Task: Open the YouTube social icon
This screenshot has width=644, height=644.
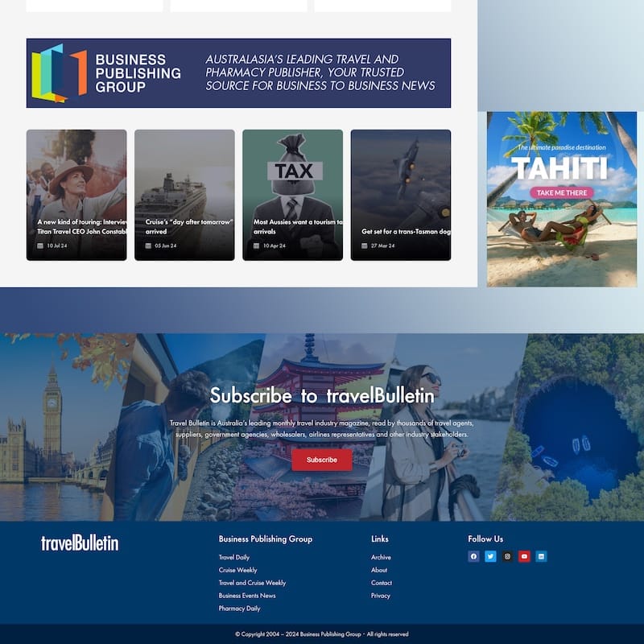Action: [524, 556]
